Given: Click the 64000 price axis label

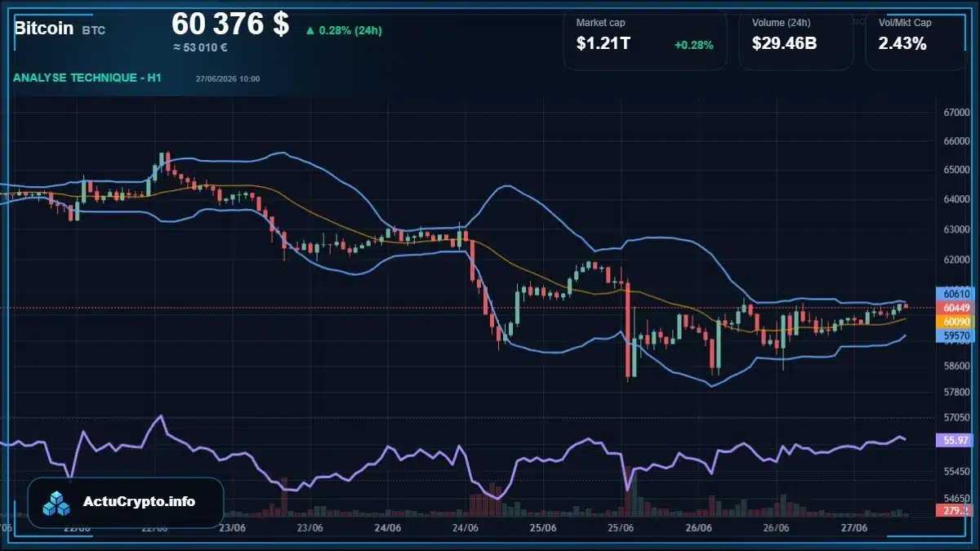Looking at the screenshot, I should [956, 200].
